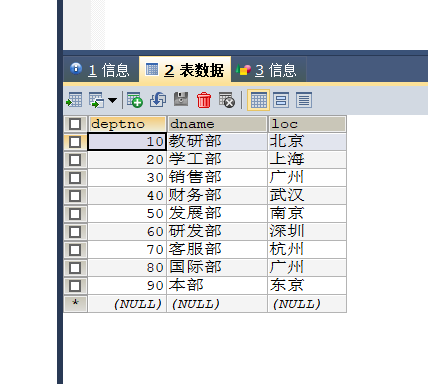Delete selected rows with the red trash icon
Image resolution: width=428 pixels, height=384 pixels.
point(204,100)
